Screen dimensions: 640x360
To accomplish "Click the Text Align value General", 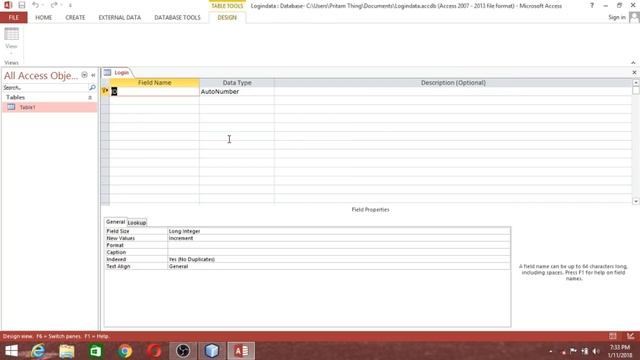I will [x=339, y=266].
